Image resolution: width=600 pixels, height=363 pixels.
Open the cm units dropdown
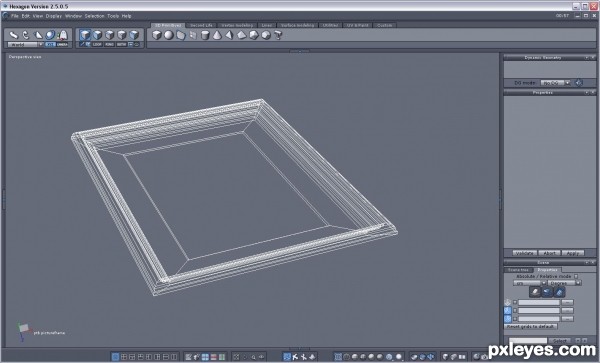coord(530,283)
